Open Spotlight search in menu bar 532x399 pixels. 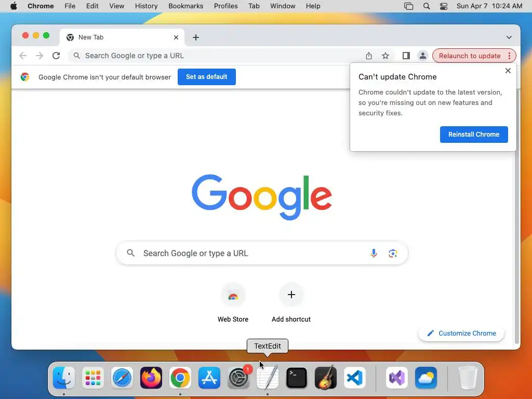427,6
